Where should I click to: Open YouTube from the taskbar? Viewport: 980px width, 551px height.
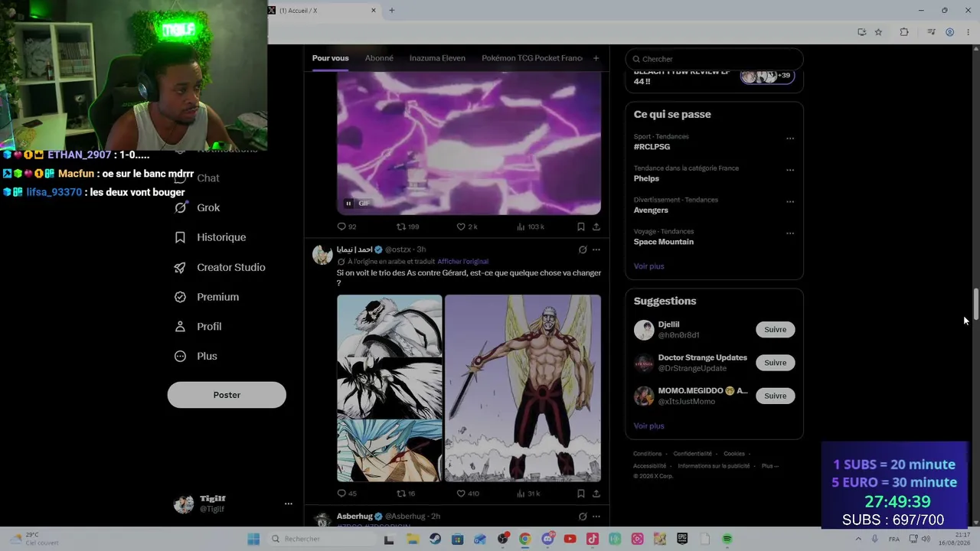(x=570, y=539)
